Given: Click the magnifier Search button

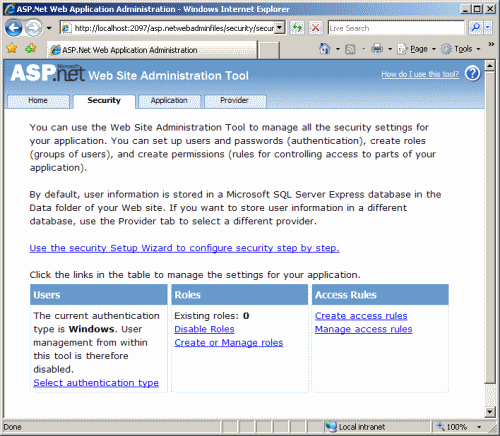Looking at the screenshot, I should pos(476,28).
